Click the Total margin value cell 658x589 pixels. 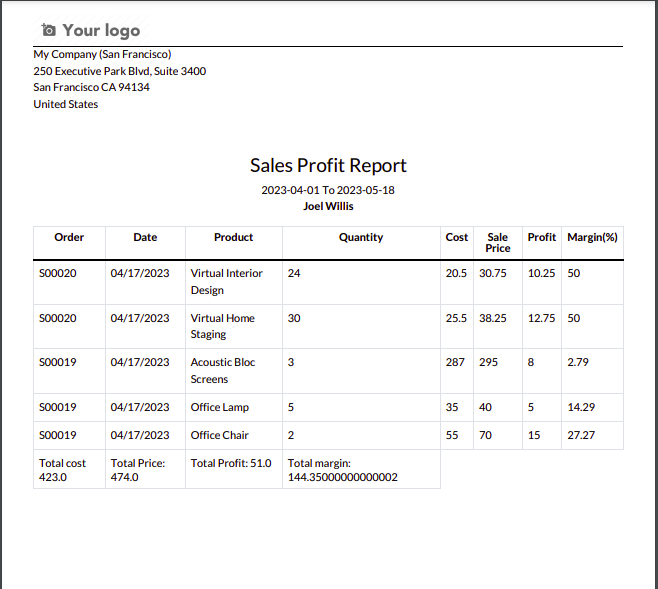coord(343,470)
